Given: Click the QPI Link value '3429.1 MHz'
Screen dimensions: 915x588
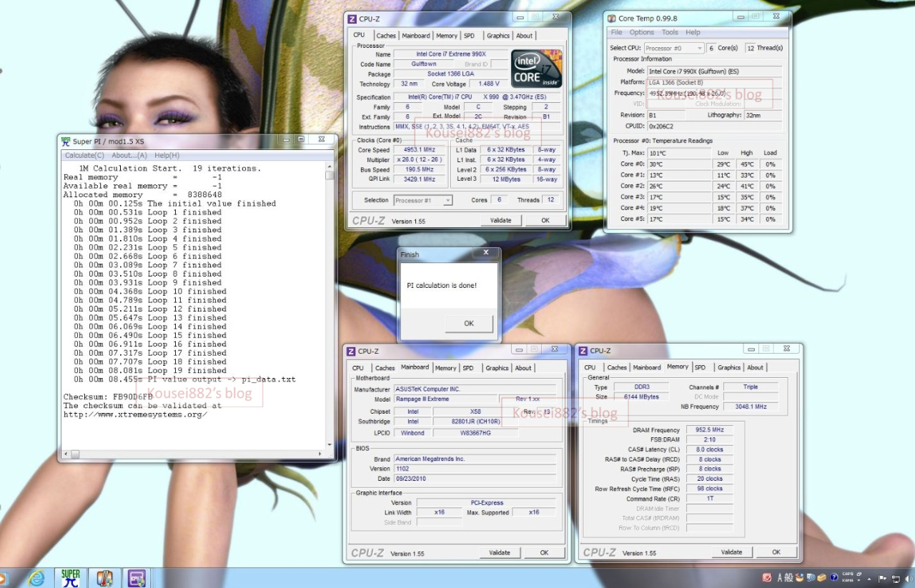Looking at the screenshot, I should tap(421, 179).
